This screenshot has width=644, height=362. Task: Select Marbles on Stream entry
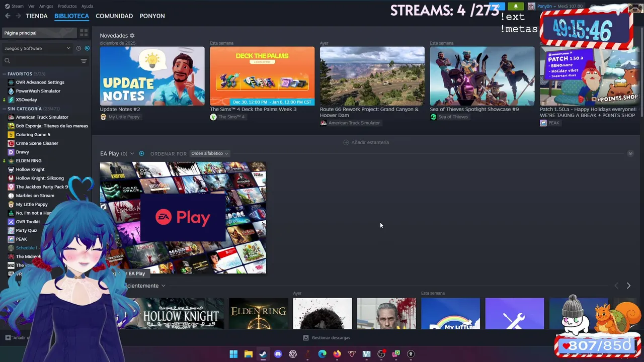click(35, 196)
